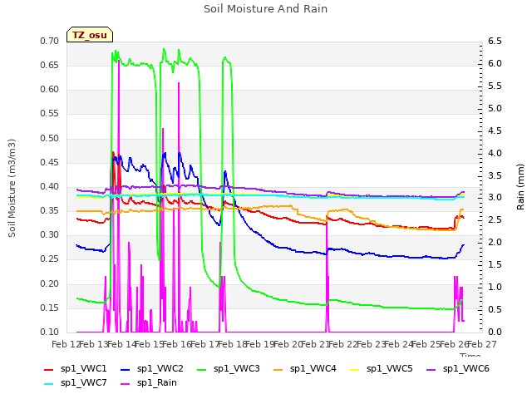This screenshot has height=399, width=532.
Task: Click the 1.5 right axis tick label
Action: (x=495, y=264)
